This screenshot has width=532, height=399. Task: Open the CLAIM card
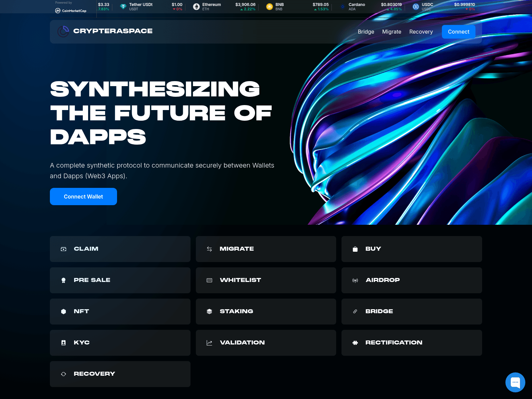120,249
